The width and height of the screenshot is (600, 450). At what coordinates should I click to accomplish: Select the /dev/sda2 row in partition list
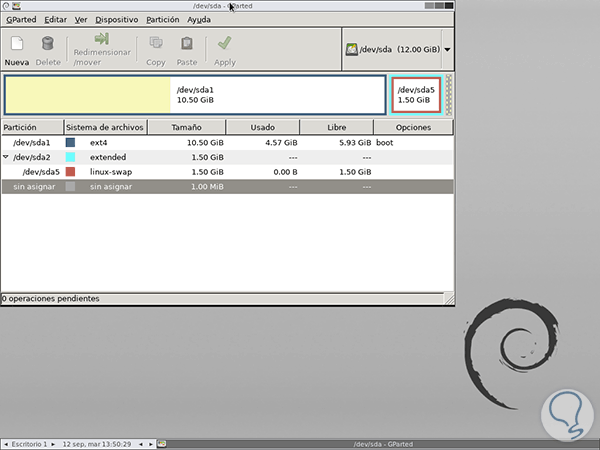(x=227, y=157)
